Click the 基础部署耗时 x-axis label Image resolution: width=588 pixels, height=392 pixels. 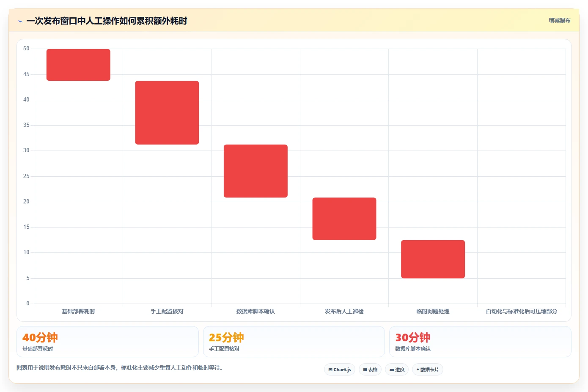(x=78, y=311)
